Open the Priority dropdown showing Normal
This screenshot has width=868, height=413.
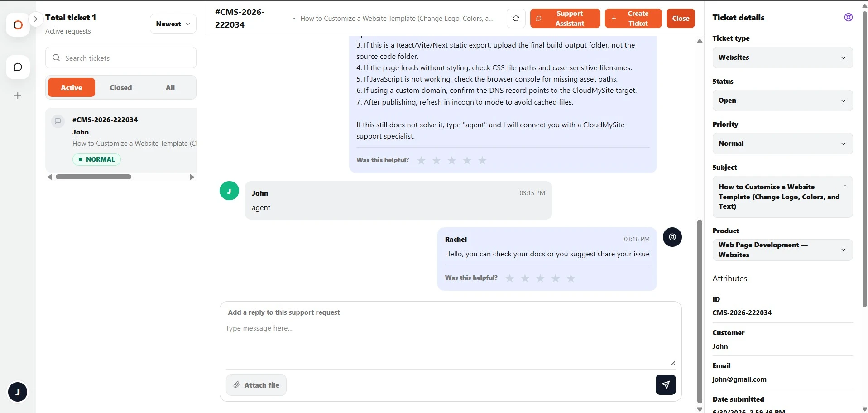coord(782,144)
